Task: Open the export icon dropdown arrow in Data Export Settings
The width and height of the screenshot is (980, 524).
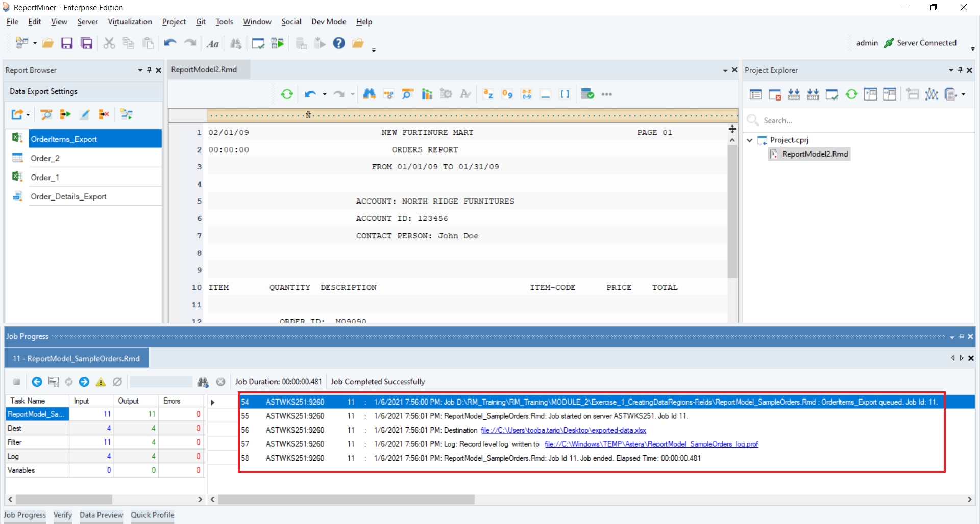Action: [x=28, y=115]
